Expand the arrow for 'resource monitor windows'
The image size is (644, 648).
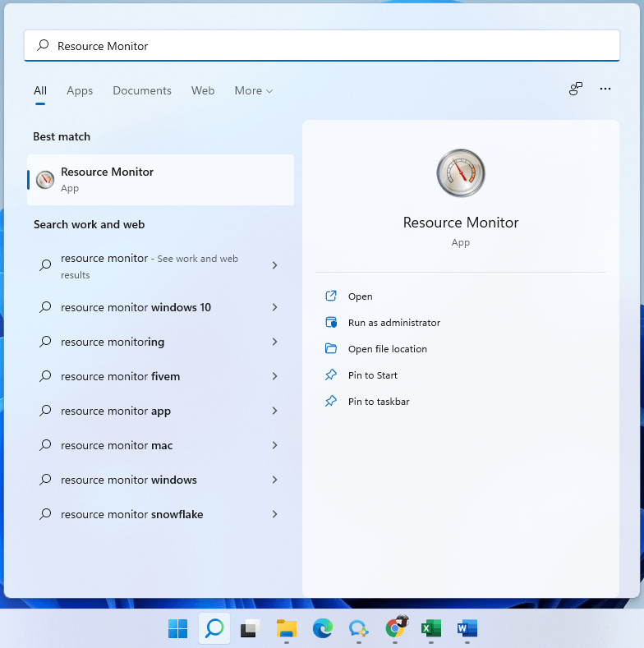[274, 480]
